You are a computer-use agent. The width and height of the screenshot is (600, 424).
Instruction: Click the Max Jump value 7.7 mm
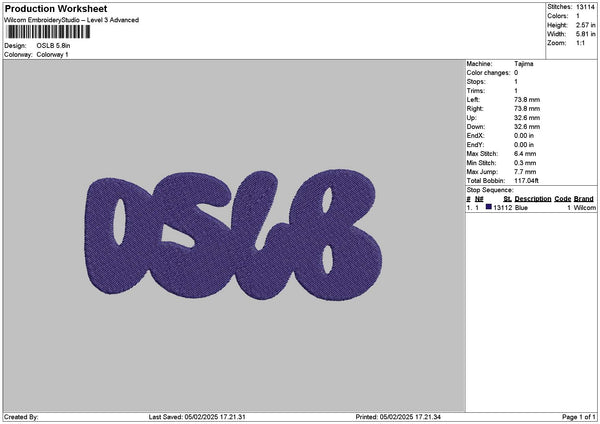(525, 172)
